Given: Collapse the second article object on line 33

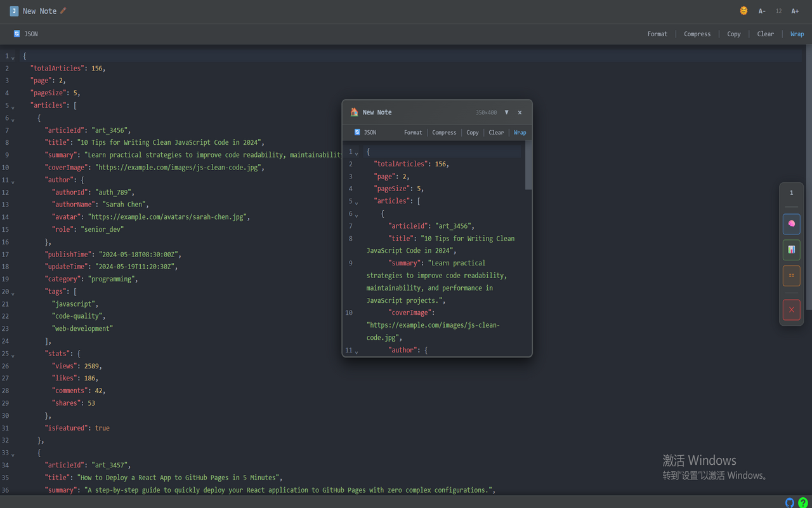Looking at the screenshot, I should (13, 455).
